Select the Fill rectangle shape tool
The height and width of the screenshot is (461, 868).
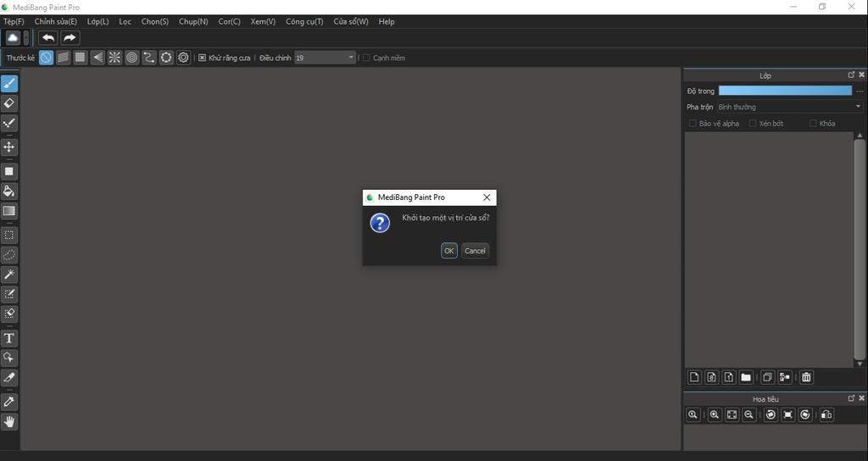point(8,171)
